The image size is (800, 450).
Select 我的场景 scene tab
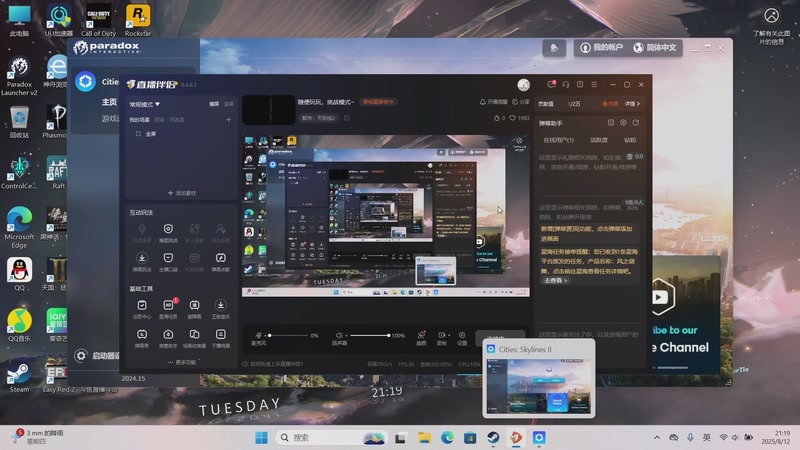(x=139, y=120)
